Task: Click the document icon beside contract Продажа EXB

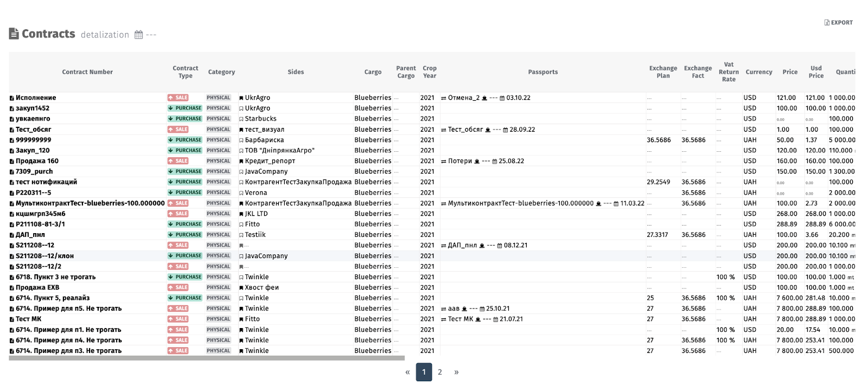Action: click(x=11, y=288)
